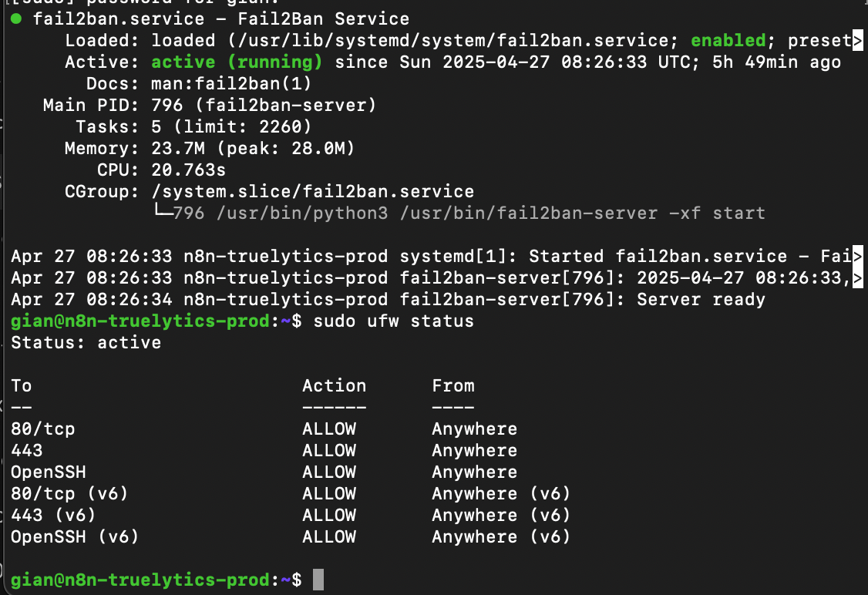The width and height of the screenshot is (868, 595).
Task: Click the man:fail2ban(1) docs reference
Action: 231,83
